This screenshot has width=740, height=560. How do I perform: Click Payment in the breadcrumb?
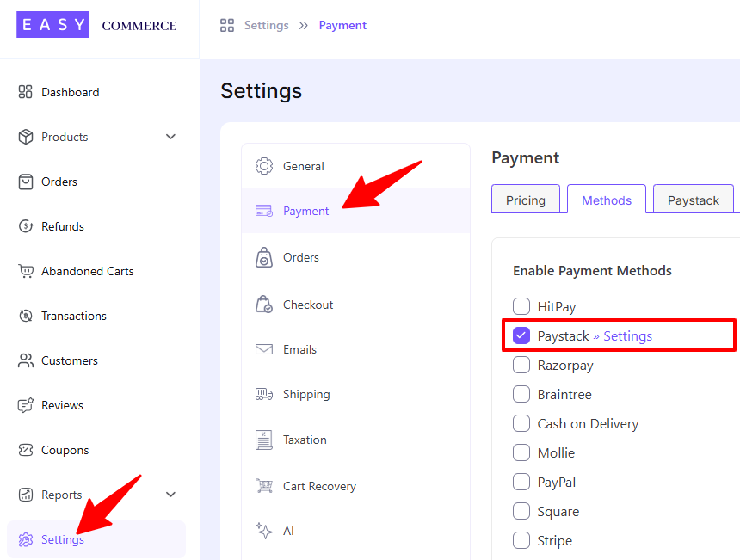coord(342,26)
